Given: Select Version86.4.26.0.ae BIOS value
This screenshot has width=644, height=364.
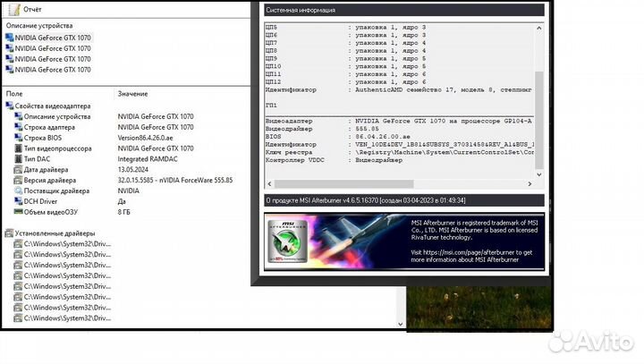Looking at the screenshot, I should (145, 138).
